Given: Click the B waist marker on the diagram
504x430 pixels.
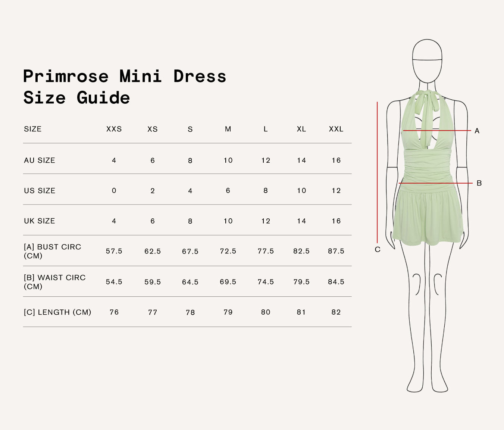Looking at the screenshot, I should (479, 183).
